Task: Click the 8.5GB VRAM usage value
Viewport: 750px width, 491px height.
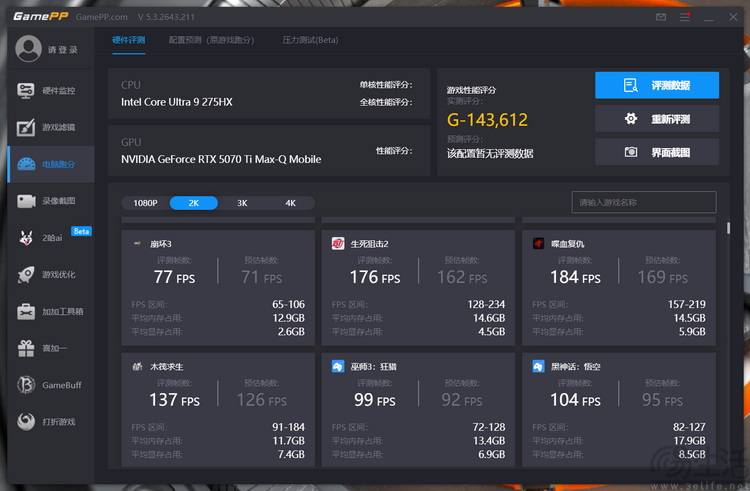Action: click(x=692, y=454)
